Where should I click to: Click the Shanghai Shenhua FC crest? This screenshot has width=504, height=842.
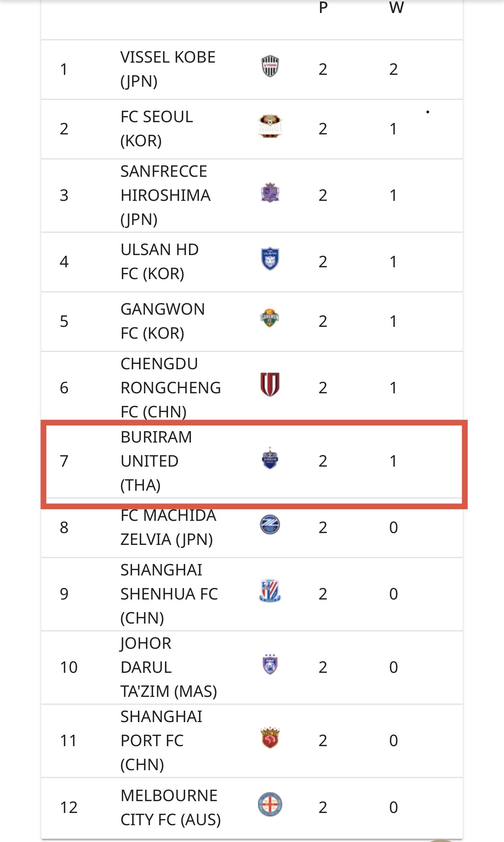(270, 591)
